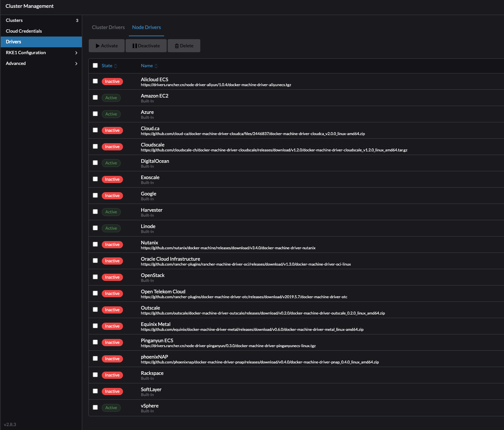Click the phoenixNAP driver URL text
This screenshot has width=504, height=430.
(x=260, y=362)
